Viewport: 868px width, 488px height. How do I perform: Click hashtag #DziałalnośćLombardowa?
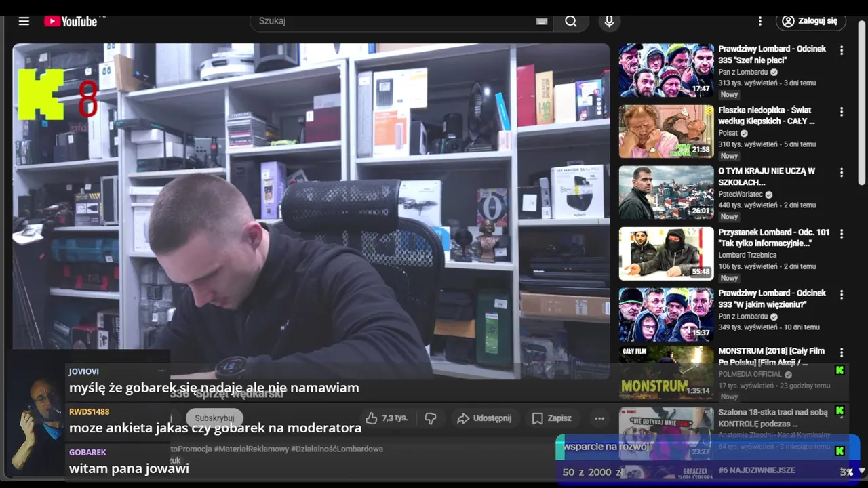[337, 449]
